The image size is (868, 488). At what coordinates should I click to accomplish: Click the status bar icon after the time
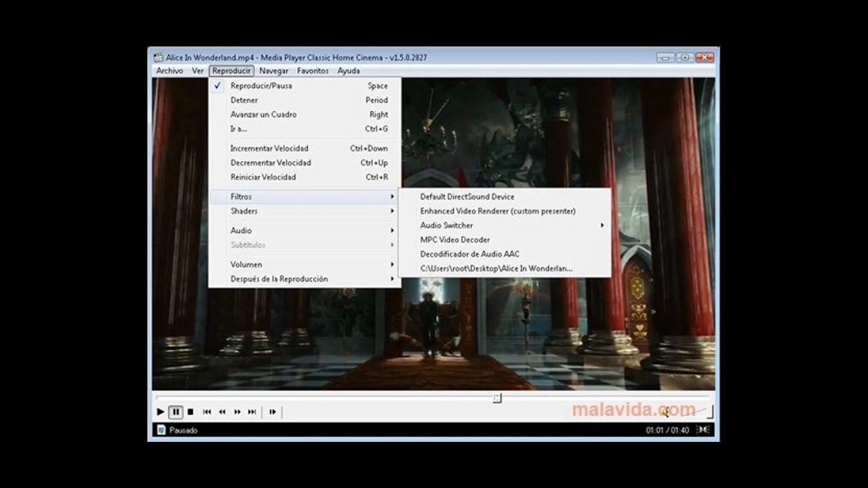click(703, 430)
